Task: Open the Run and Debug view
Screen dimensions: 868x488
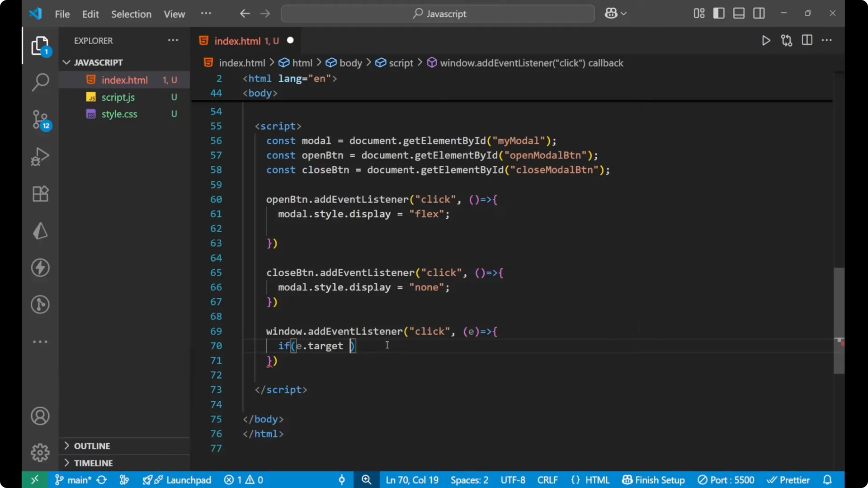Action: [x=40, y=156]
